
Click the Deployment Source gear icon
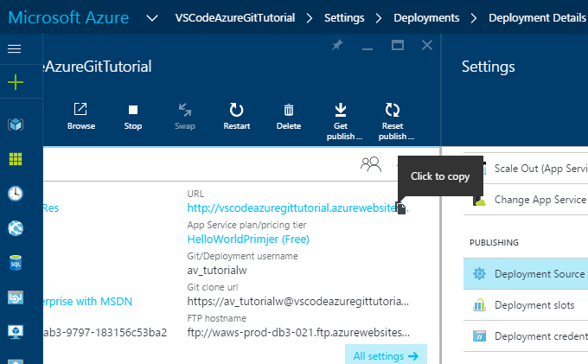pyautogui.click(x=479, y=274)
